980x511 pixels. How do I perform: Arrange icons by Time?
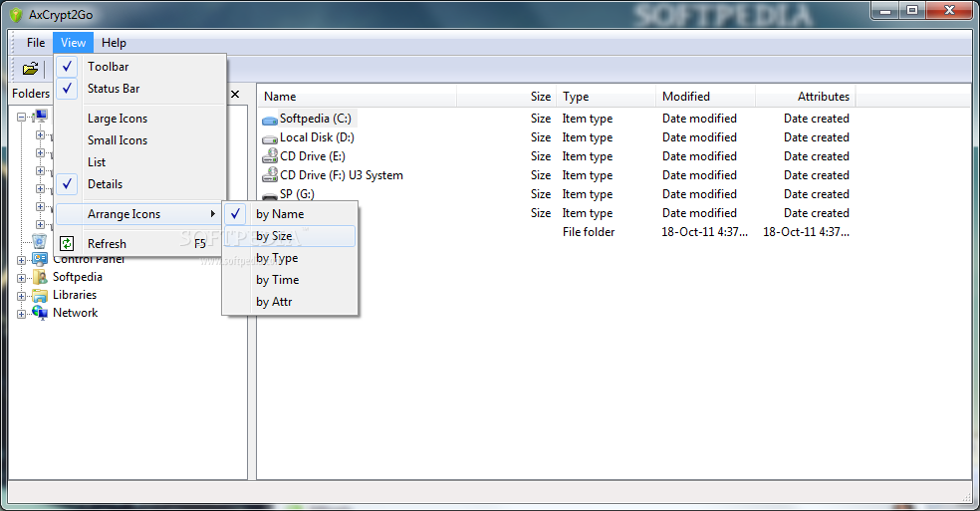point(290,280)
